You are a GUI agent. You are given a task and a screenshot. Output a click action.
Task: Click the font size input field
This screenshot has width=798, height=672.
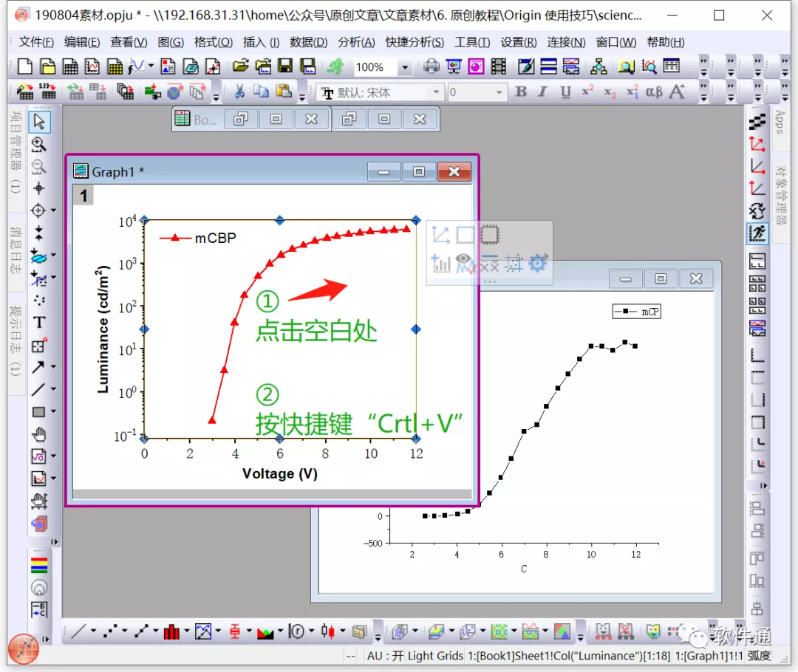pyautogui.click(x=470, y=92)
